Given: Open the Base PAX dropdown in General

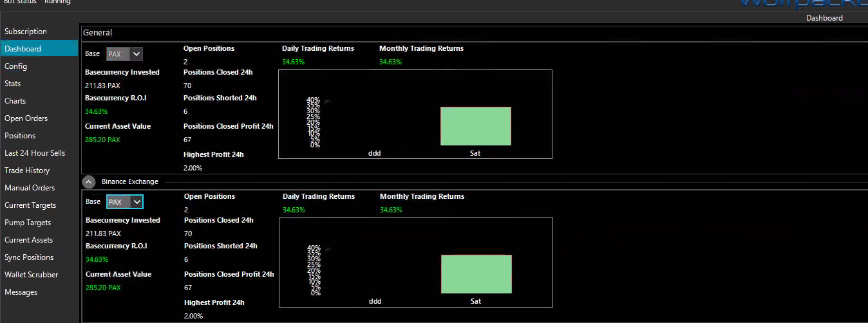Looking at the screenshot, I should pyautogui.click(x=124, y=54).
